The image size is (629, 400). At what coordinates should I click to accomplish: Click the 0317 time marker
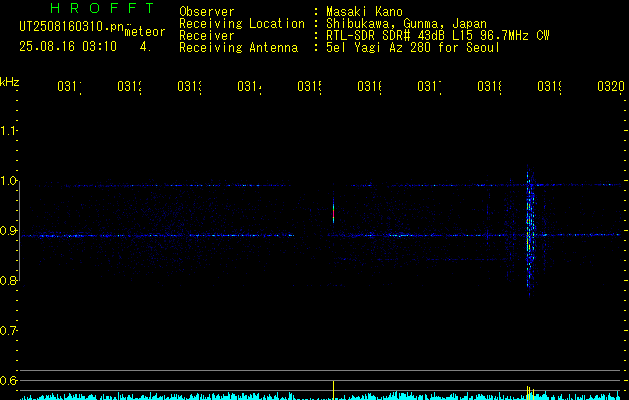point(429,86)
